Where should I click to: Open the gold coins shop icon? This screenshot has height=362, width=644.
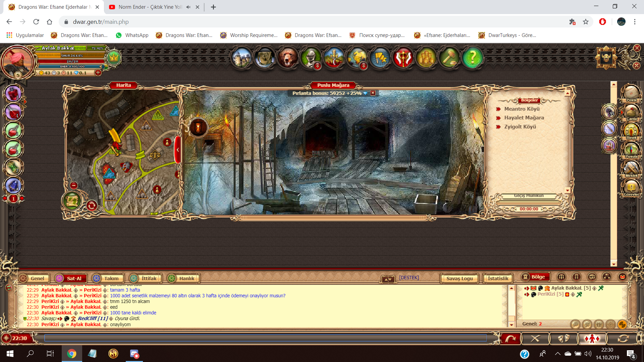pos(426,58)
